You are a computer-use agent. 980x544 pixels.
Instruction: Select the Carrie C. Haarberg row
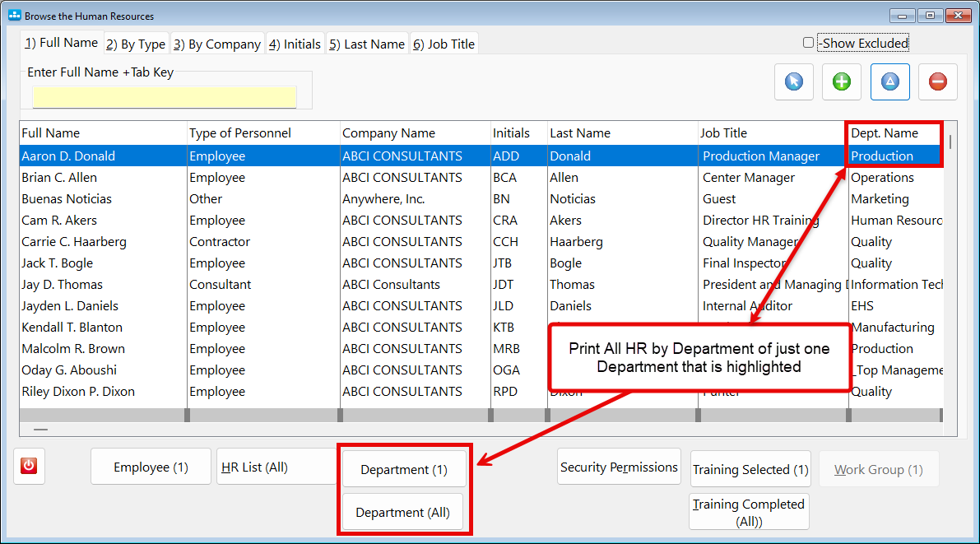(480, 241)
